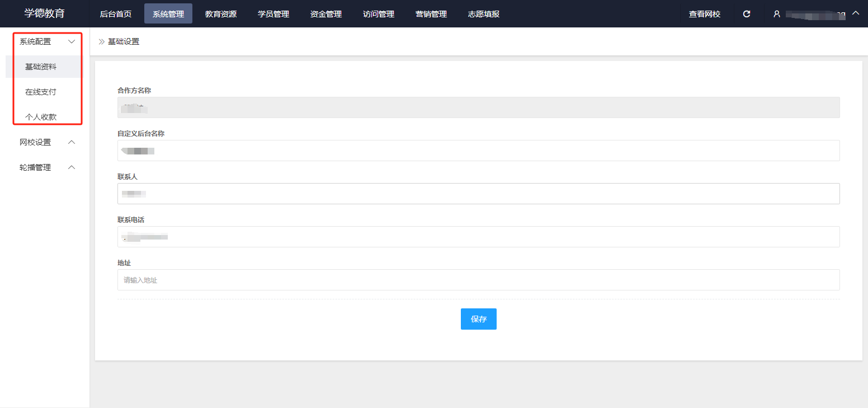Click the 基础设置 breadcrumb text

pyautogui.click(x=124, y=41)
